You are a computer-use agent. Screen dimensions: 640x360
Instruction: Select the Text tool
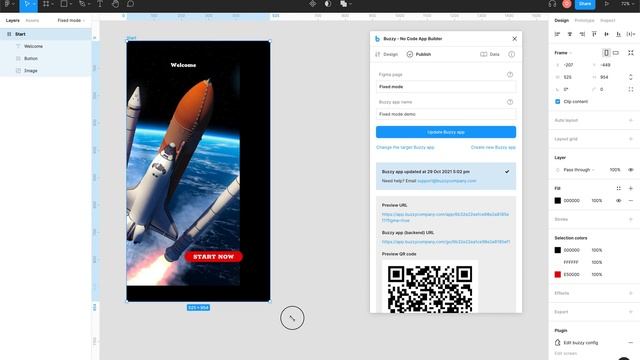[100, 4]
